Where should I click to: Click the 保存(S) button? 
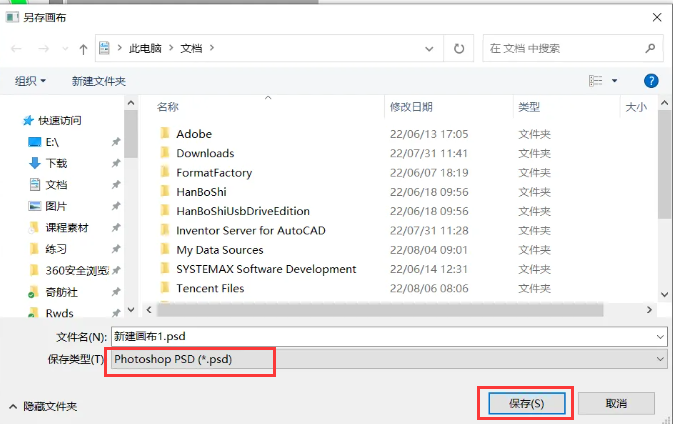(527, 403)
